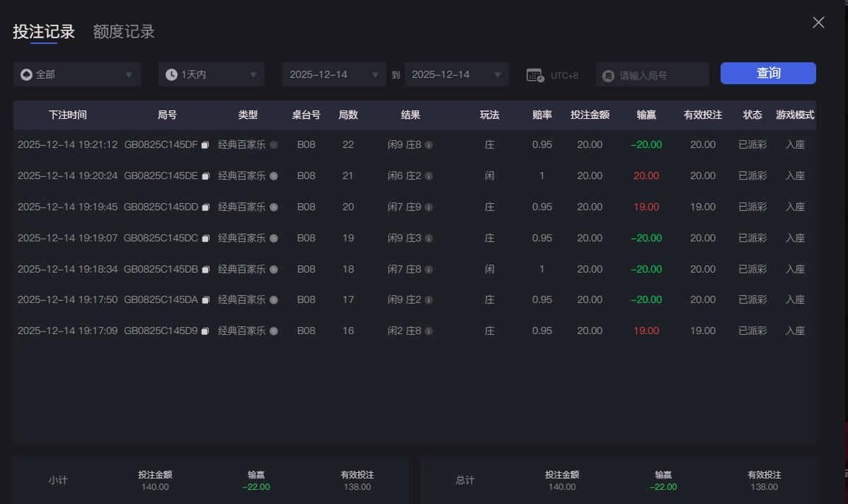Click the info icon after 经典百家乐 in row 21
848x504 pixels.
tap(275, 176)
